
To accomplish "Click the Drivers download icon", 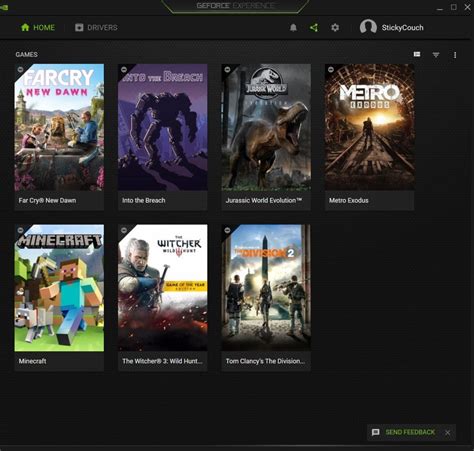I will point(79,27).
